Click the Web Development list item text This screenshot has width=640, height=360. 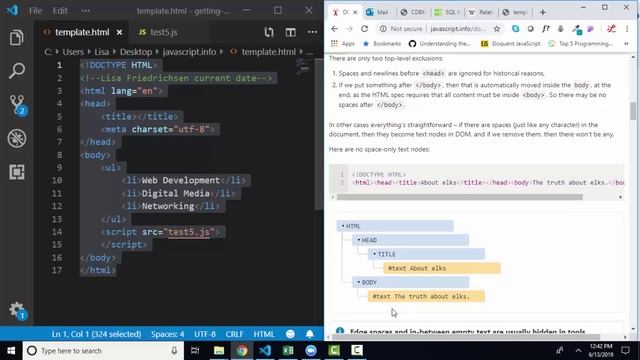tap(181, 180)
